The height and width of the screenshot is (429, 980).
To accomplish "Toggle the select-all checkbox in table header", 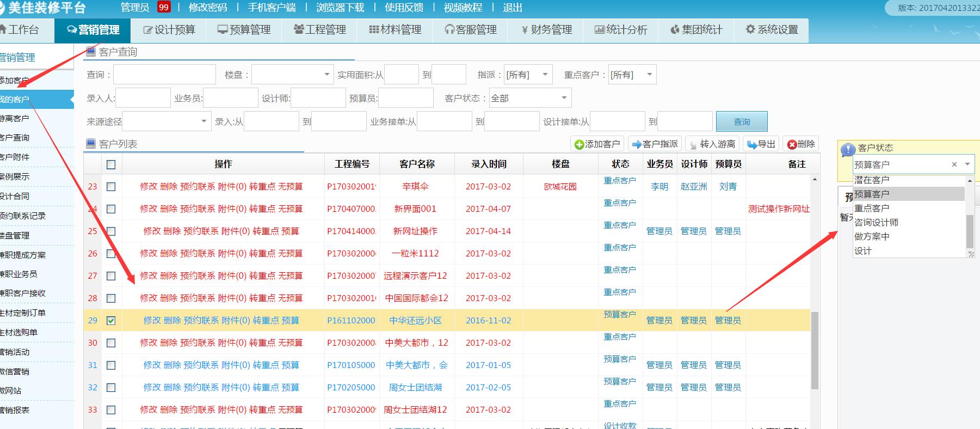I will [111, 164].
